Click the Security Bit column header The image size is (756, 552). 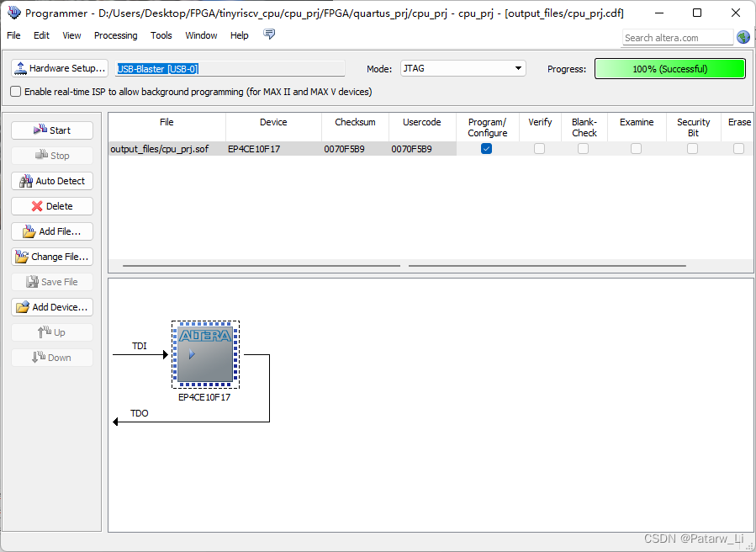tap(693, 127)
